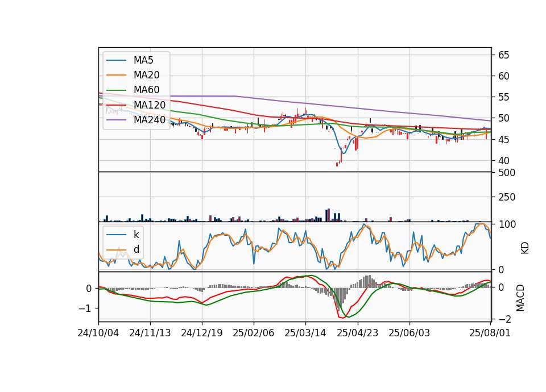Screen dimensions: 546x392
Task: Click the deepest MACD histogram bar
Action: point(338,299)
